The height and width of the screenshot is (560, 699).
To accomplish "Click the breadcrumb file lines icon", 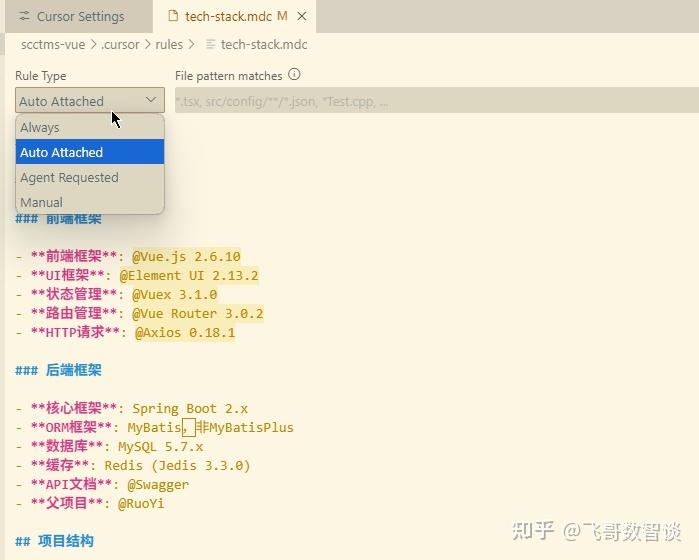I will (211, 45).
